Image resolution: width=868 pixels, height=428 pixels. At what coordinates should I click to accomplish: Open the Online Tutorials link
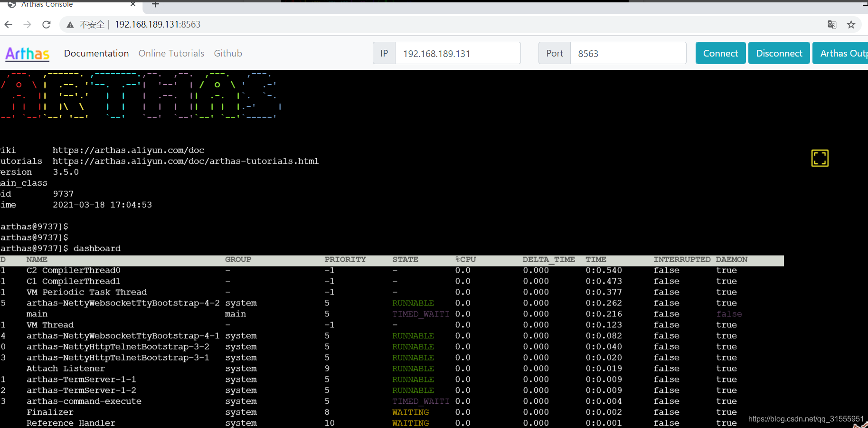tap(171, 53)
